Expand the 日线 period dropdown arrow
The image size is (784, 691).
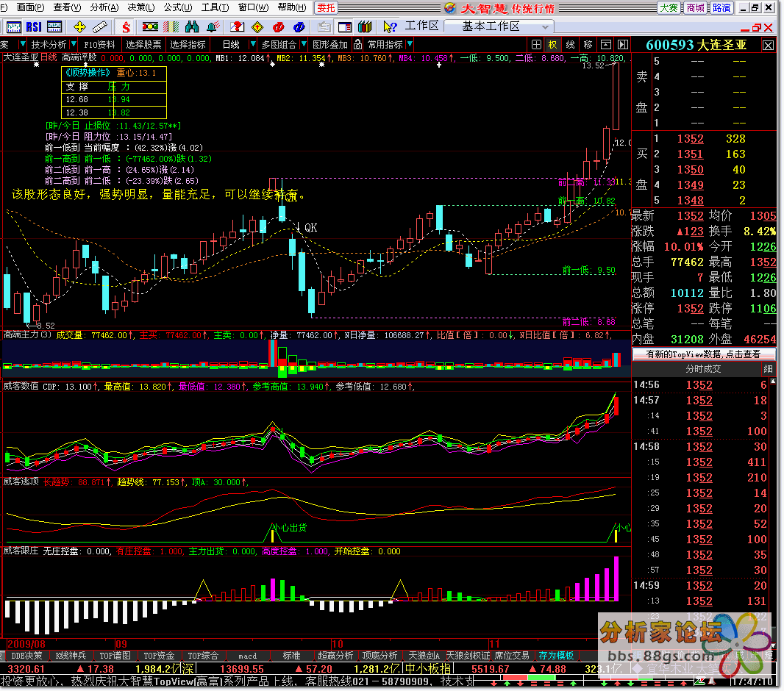(x=252, y=44)
